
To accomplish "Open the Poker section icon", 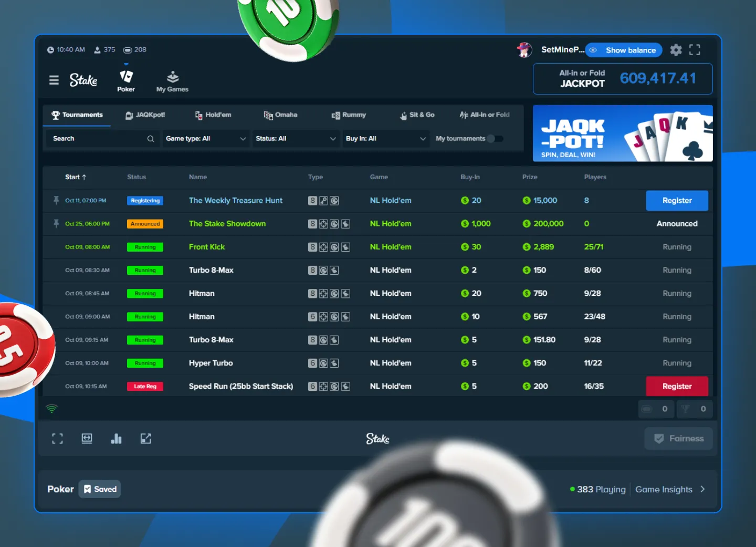I will pos(126,81).
